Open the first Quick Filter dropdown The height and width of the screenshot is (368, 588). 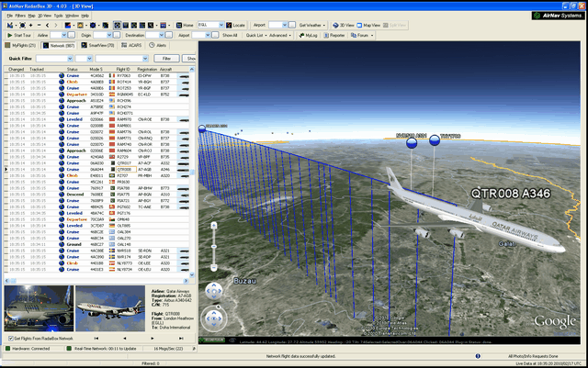(70, 59)
